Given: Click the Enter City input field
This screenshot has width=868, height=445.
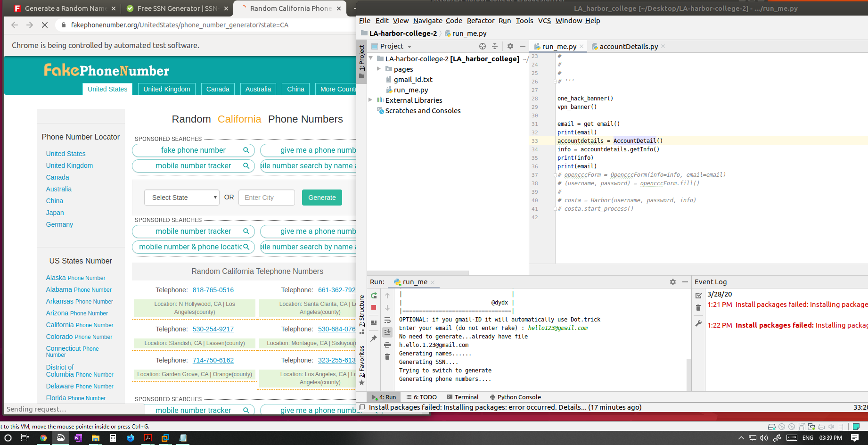Looking at the screenshot, I should (267, 198).
